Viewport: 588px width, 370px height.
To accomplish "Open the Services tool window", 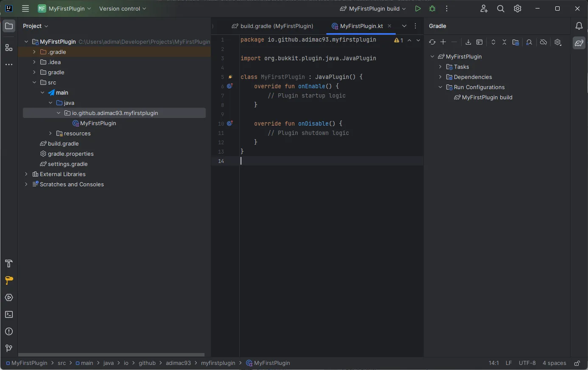I will 8,297.
